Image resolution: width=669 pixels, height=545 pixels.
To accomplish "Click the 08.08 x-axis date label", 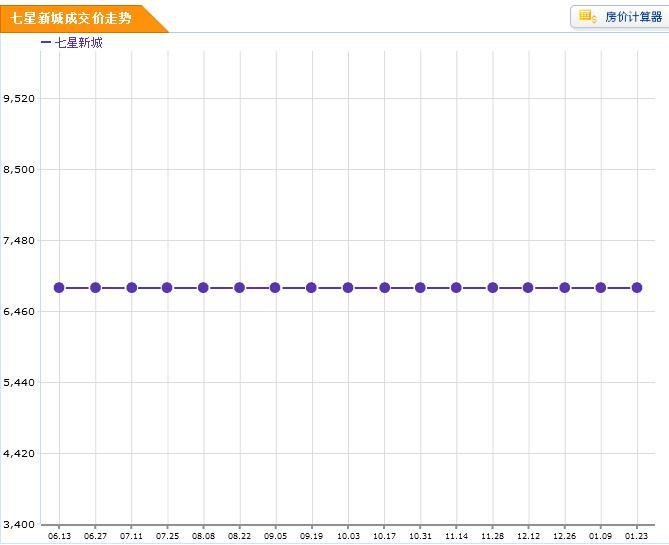I will tap(204, 536).
